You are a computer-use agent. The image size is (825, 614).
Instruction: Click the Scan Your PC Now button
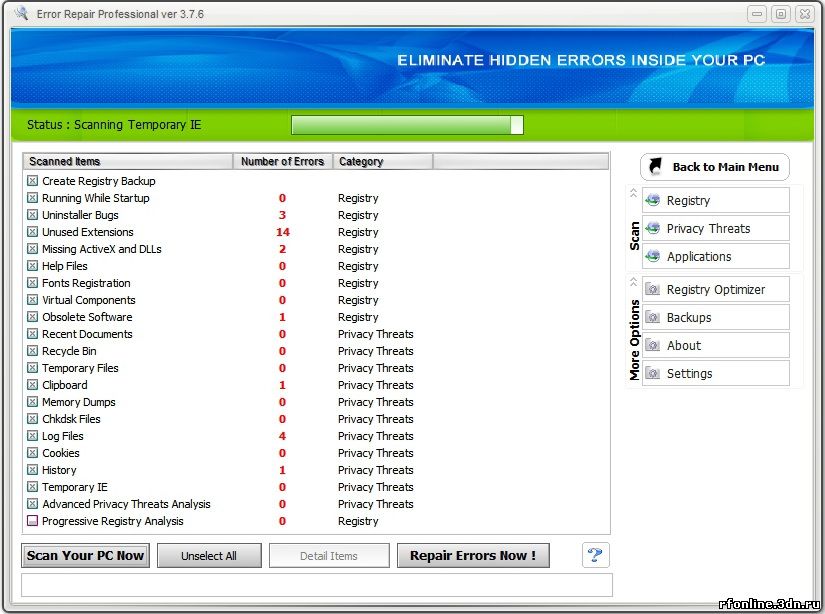click(x=85, y=555)
